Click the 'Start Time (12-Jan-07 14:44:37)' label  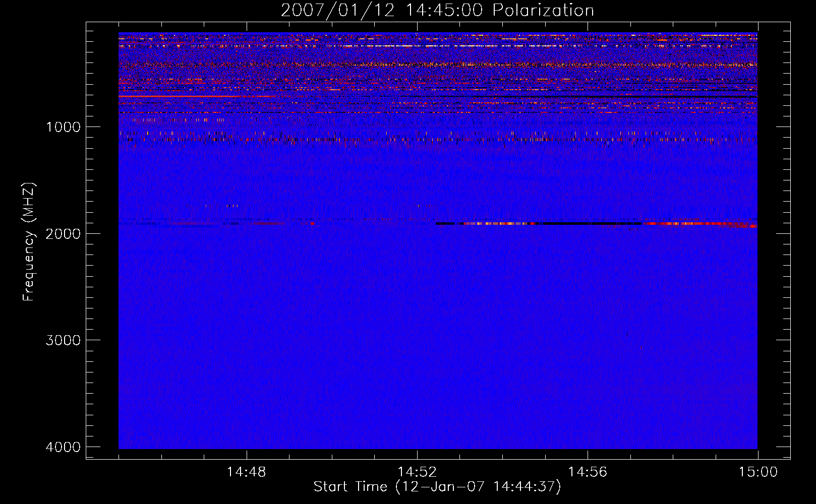coord(437,487)
